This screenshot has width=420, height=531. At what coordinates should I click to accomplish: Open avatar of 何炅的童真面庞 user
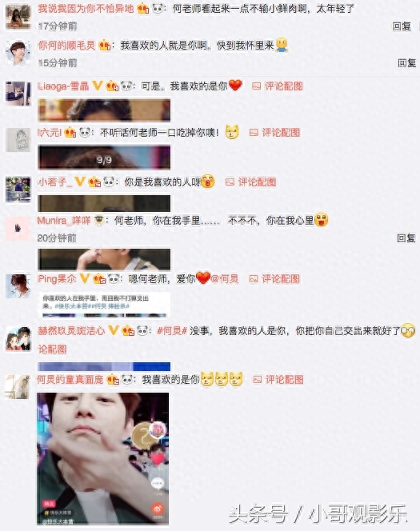(18, 386)
